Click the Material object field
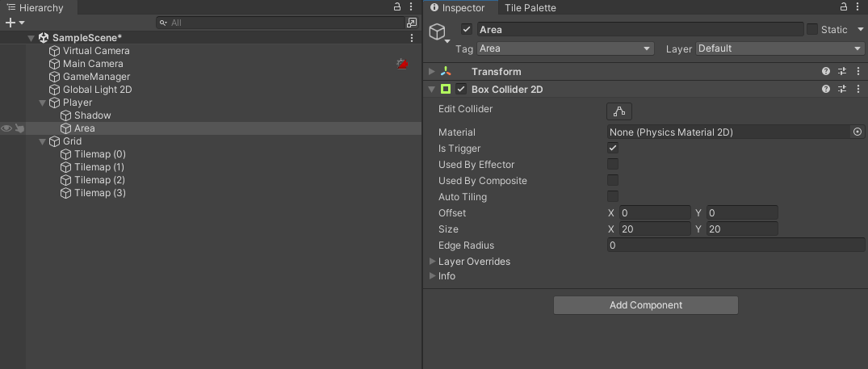This screenshot has height=369, width=868. coord(728,132)
